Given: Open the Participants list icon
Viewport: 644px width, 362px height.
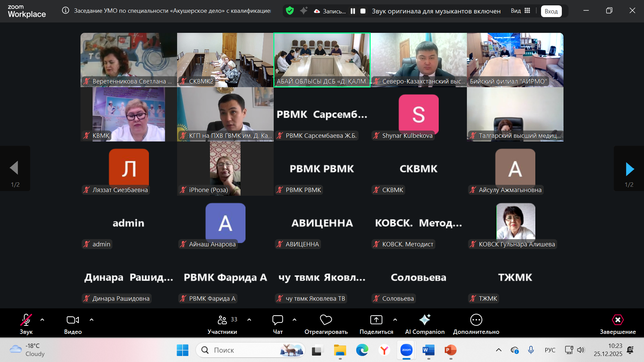Looking at the screenshot, I should (x=222, y=320).
